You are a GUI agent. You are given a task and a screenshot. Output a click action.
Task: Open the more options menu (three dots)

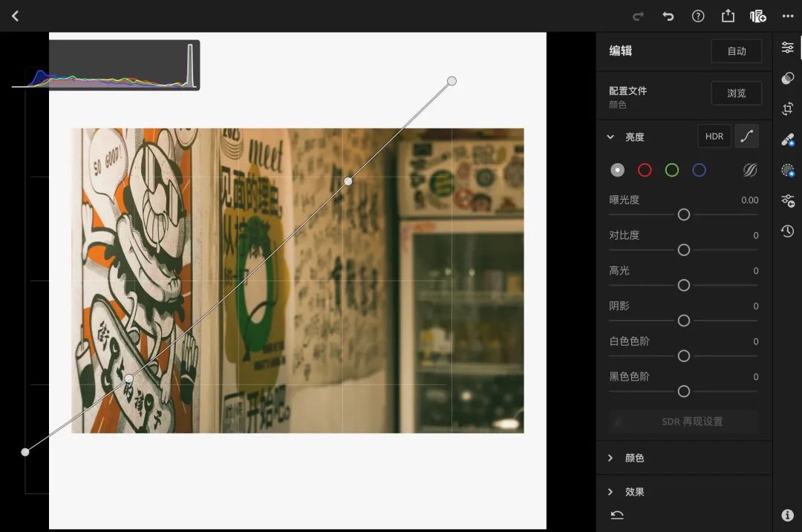point(786,16)
